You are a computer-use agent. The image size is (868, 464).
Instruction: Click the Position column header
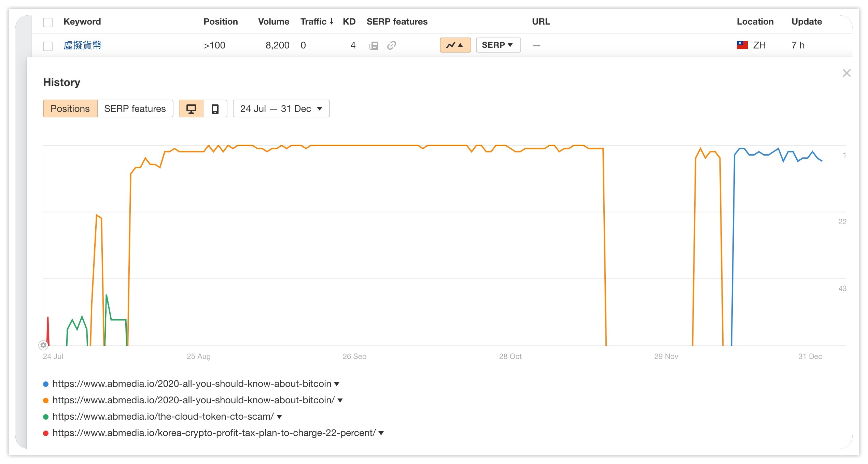pos(221,21)
